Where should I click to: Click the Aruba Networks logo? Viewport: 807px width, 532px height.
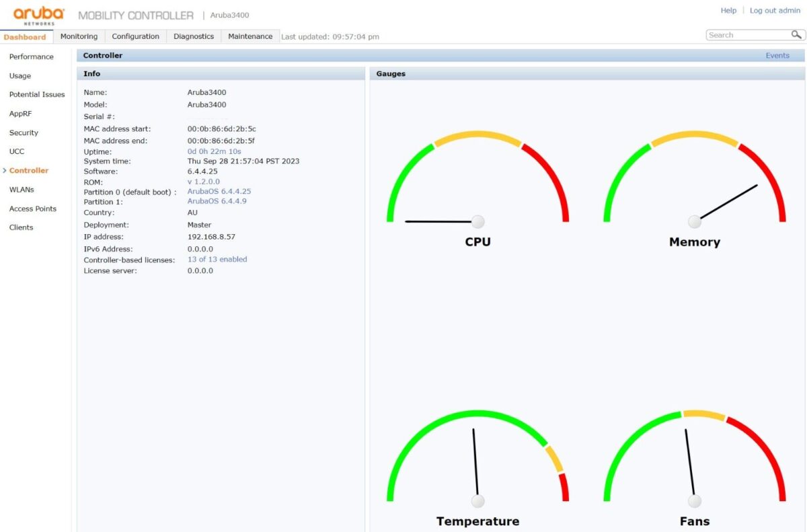tap(39, 15)
